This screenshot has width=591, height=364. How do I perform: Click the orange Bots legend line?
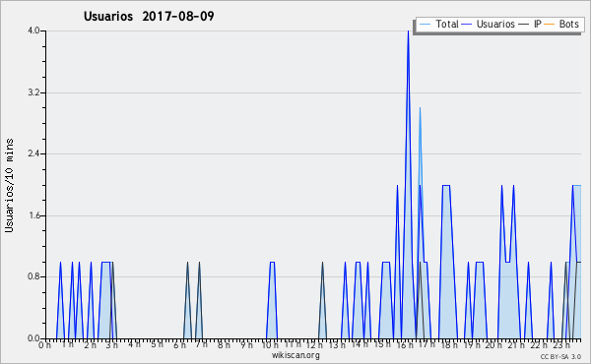[x=550, y=25]
